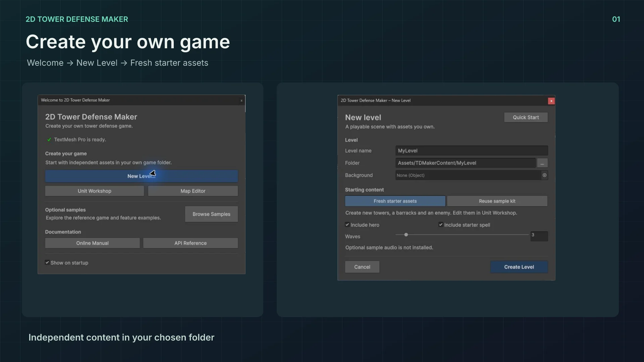Select the Fresh starter assets option
This screenshot has width=644, height=362.
point(395,201)
